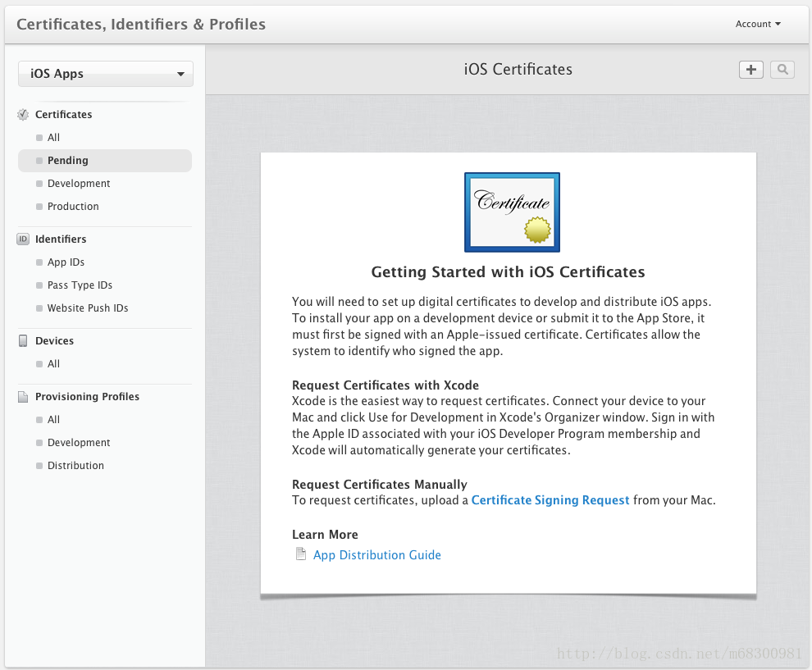Image resolution: width=812 pixels, height=670 pixels.
Task: Open the Account dropdown menu
Action: coord(758,24)
